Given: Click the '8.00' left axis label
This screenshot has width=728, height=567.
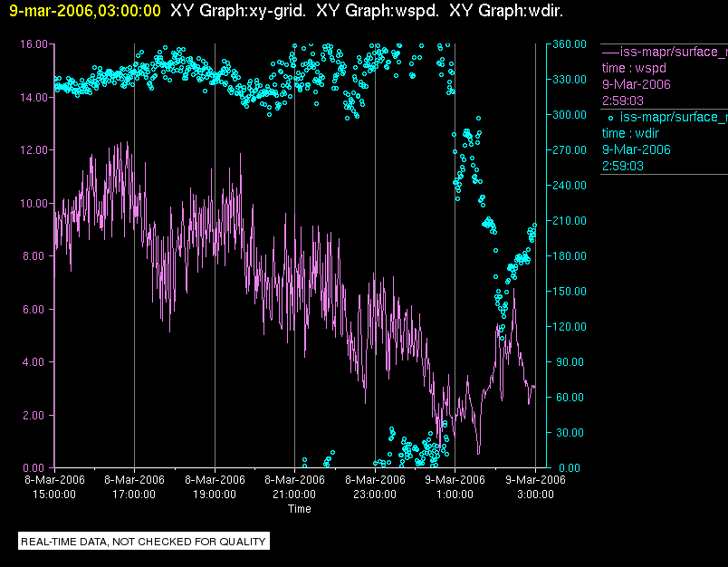Looking at the screenshot, I should tap(36, 256).
